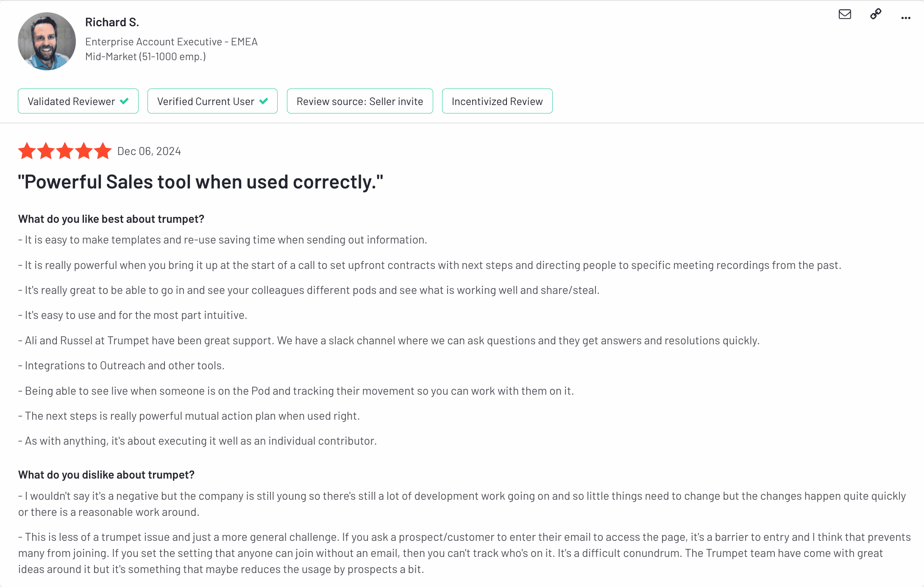Open the "Powerful Sales tool when used correctly" title
The width and height of the screenshot is (924, 587).
200,182
